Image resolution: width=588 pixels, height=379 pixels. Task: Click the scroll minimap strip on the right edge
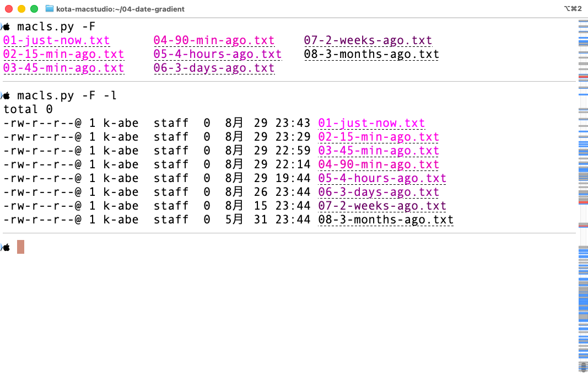583,195
